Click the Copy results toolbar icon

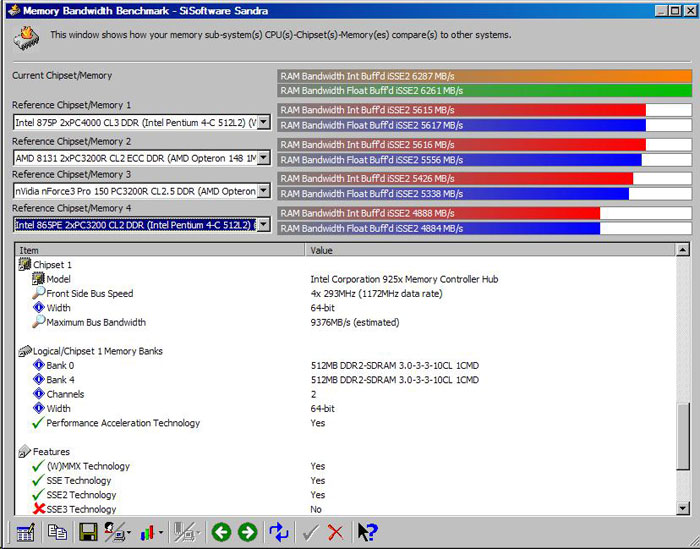(57, 532)
